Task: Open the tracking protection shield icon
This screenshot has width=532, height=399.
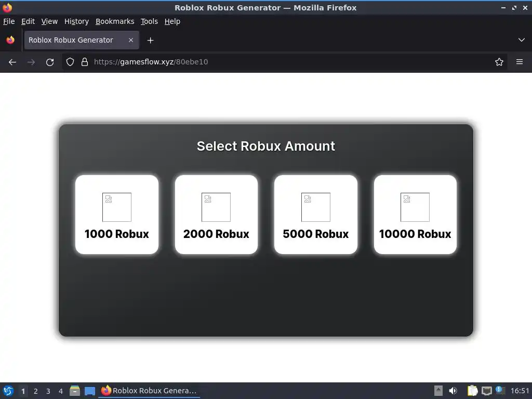Action: coord(70,62)
